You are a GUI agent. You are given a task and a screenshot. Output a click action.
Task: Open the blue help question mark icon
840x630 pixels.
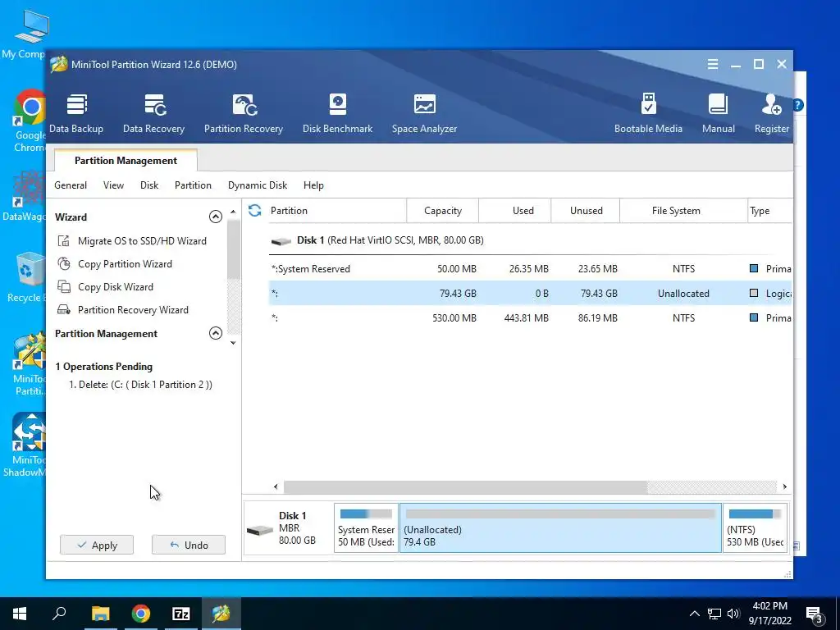(797, 105)
